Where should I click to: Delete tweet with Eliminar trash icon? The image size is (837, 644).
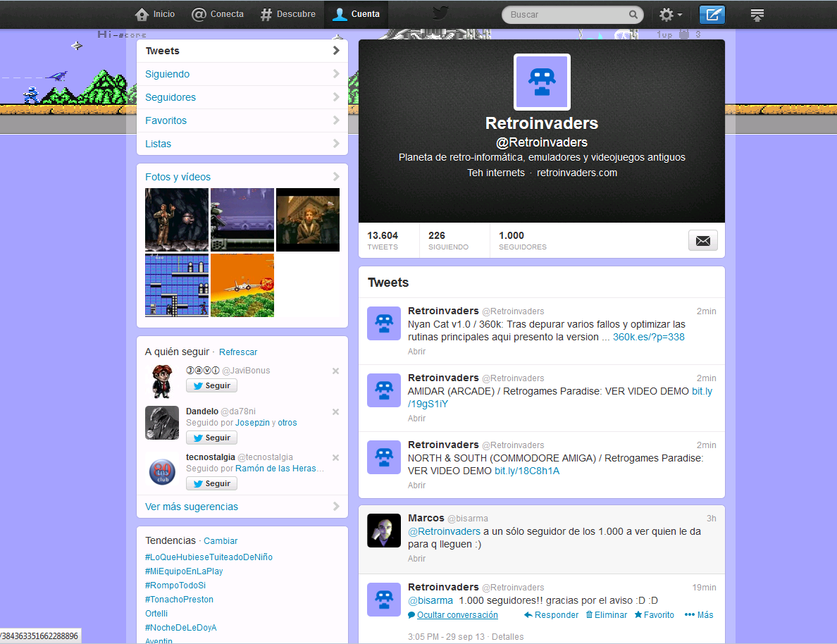pos(607,615)
